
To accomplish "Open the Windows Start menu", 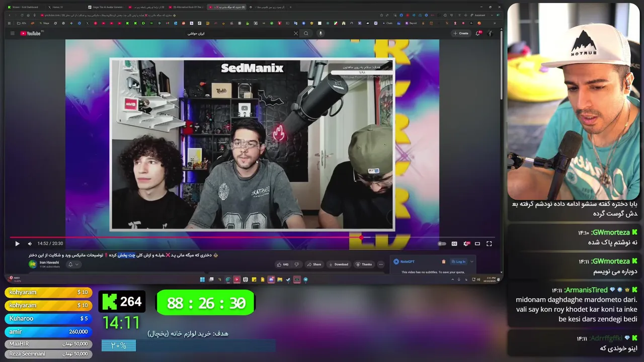I will pos(202,279).
